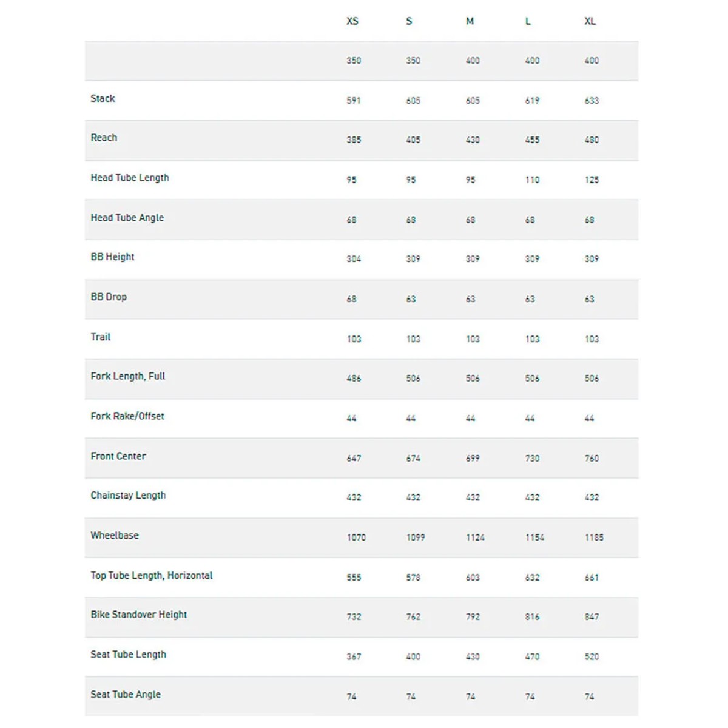Select the XL size column header
The image size is (728, 728).
590,21
